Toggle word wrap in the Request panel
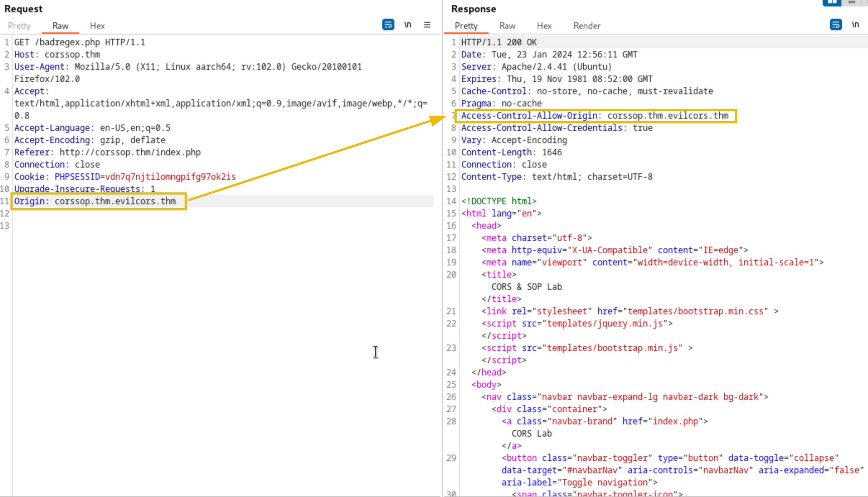Image resolution: width=868 pixels, height=497 pixels. (388, 25)
